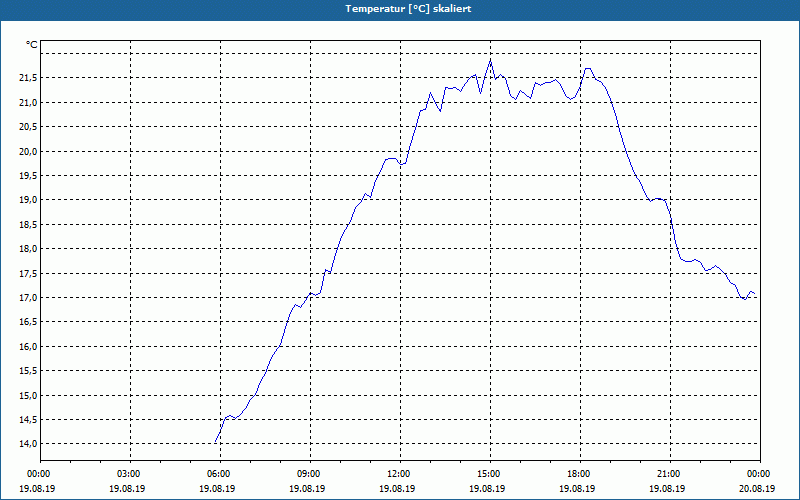This screenshot has height=500, width=800.
Task: Select the 19,5 y-axis tick label
Action: pos(28,176)
